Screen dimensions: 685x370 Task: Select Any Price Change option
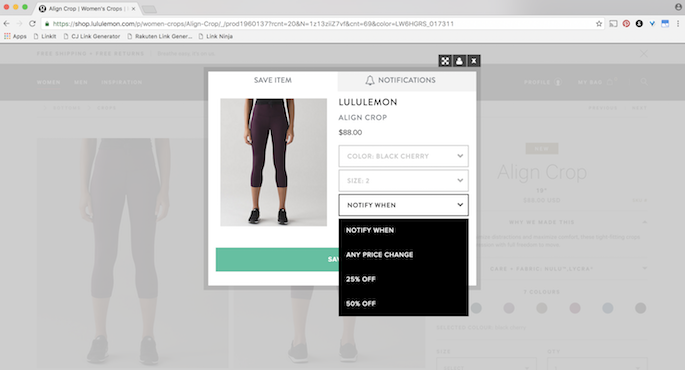[x=403, y=254]
